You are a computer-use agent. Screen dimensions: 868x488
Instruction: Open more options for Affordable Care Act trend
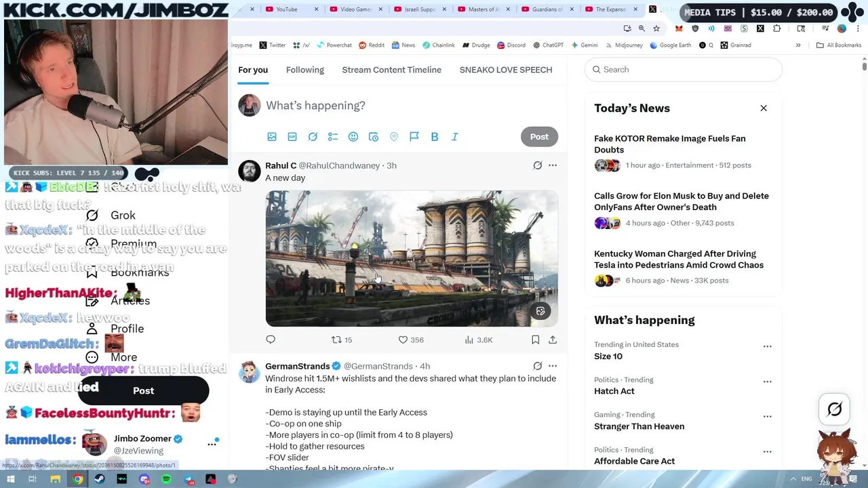click(x=767, y=451)
